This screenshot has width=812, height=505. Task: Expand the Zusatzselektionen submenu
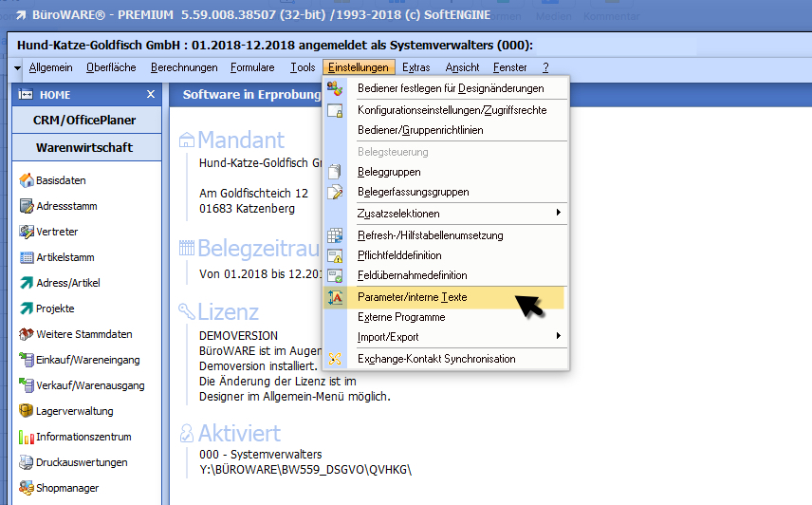(558, 212)
